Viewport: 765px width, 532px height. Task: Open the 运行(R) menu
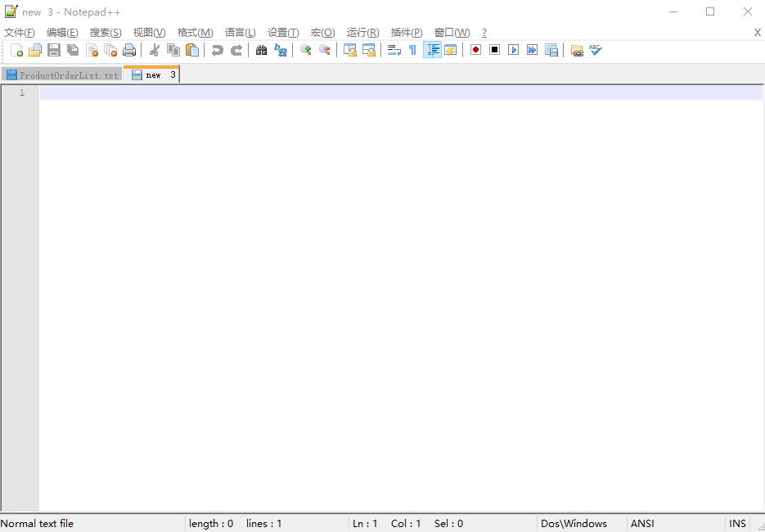point(363,33)
